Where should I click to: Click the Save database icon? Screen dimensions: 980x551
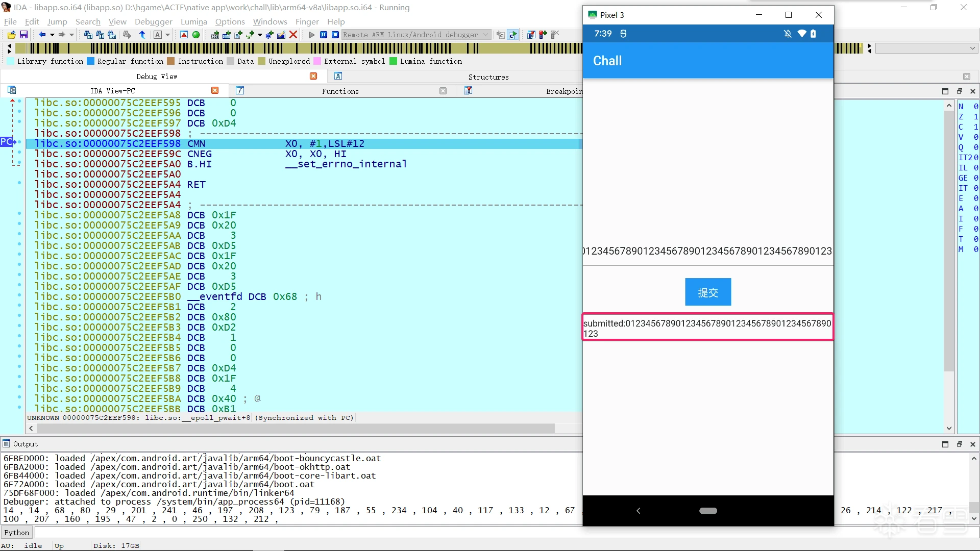click(23, 35)
